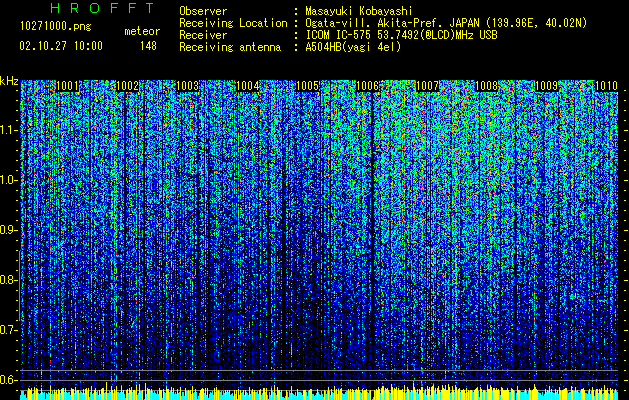Click the 1006 time marker
Image resolution: width=629 pixels, height=400 pixels.
tap(367, 86)
